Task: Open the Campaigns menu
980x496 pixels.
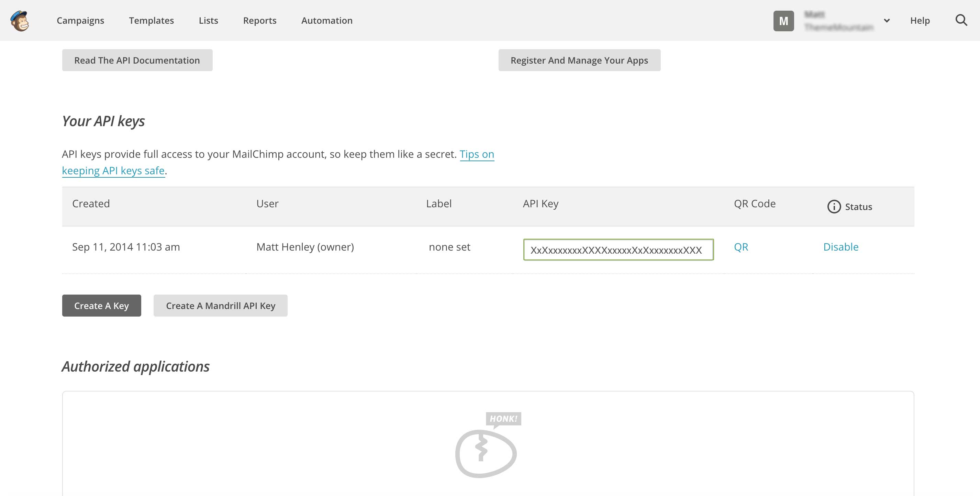Action: 80,21
